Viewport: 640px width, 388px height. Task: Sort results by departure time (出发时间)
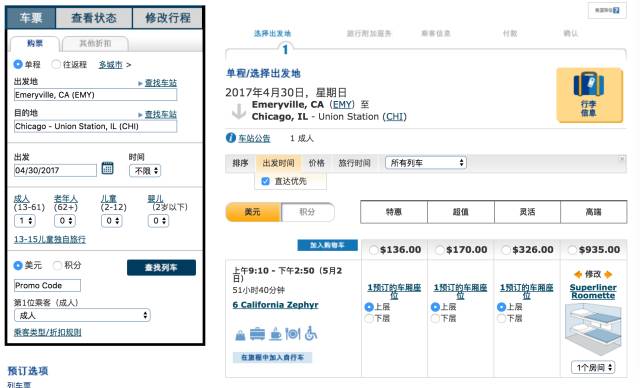tap(278, 163)
